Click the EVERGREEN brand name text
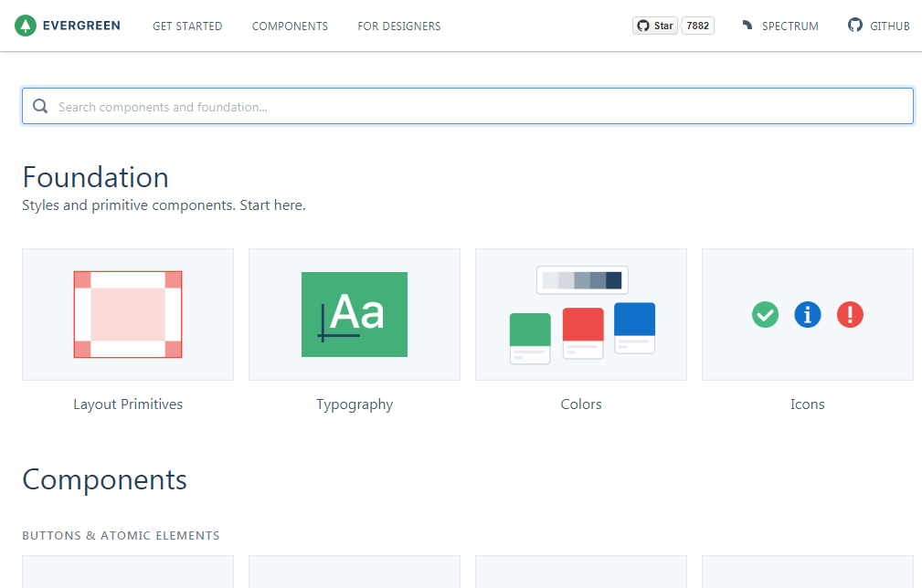 pos(81,26)
